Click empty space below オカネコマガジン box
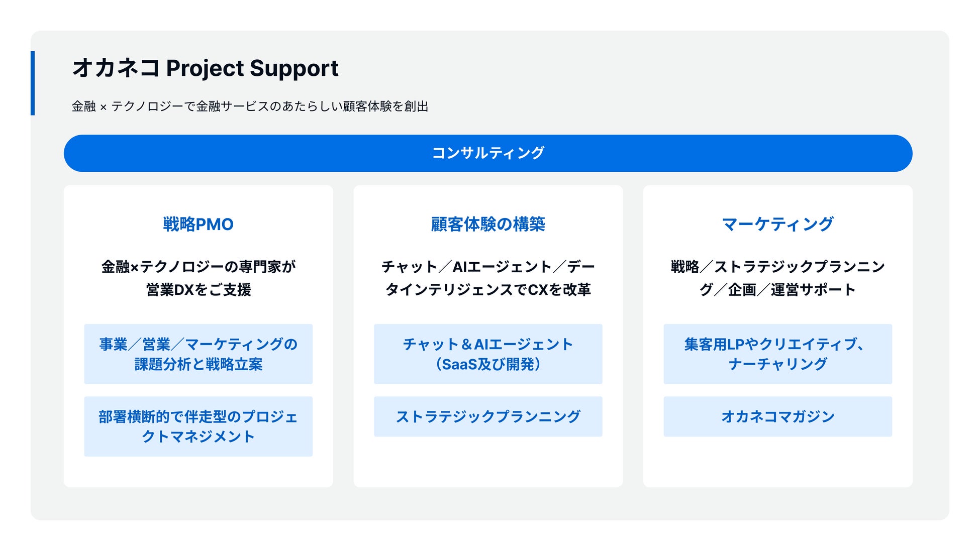The image size is (980, 551). click(777, 462)
